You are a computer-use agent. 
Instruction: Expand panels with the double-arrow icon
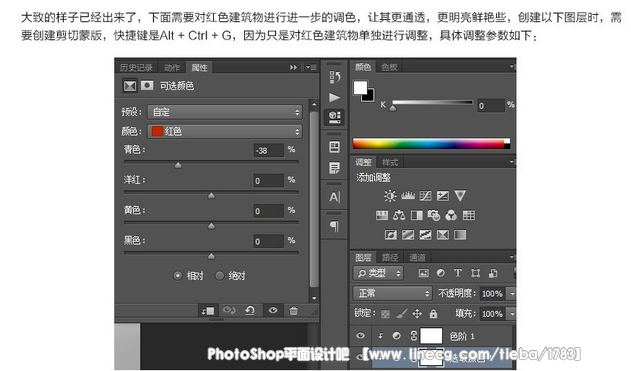point(293,67)
